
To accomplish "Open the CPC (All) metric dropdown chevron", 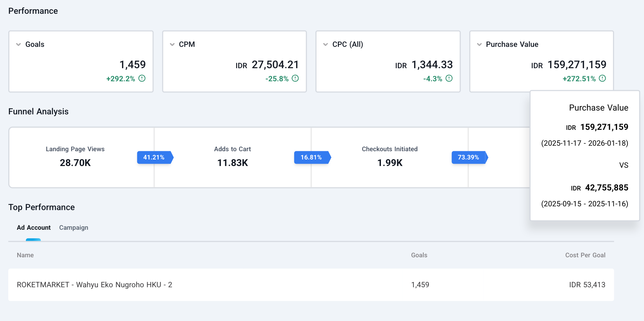I will (325, 44).
